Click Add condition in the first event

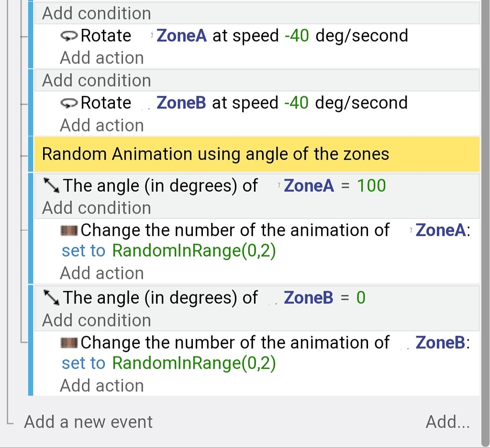95,13
